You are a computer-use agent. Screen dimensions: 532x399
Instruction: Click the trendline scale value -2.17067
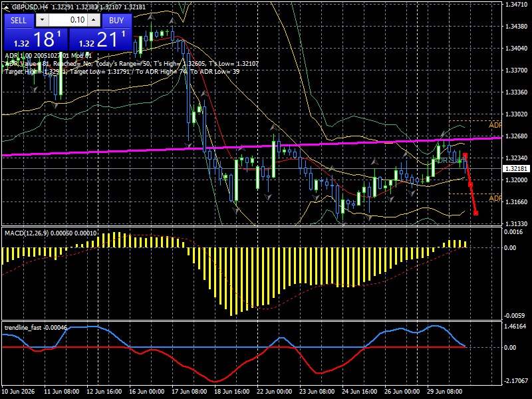(x=516, y=380)
